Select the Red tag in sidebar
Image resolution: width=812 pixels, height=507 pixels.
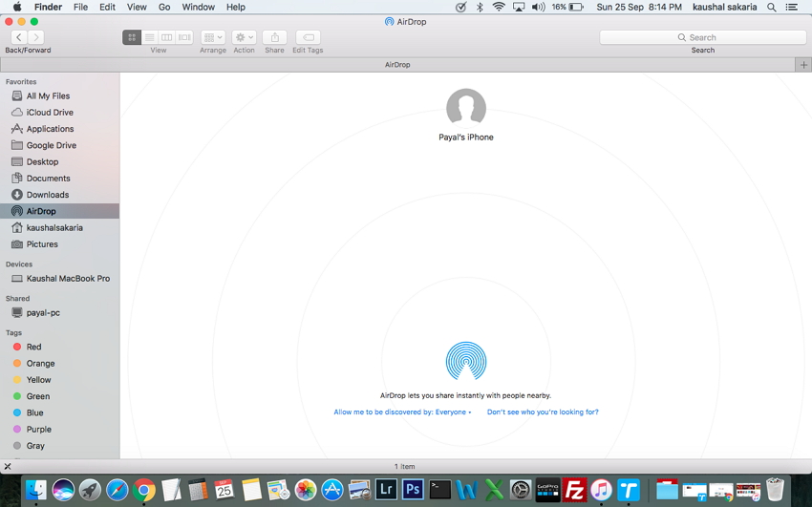[x=33, y=348]
